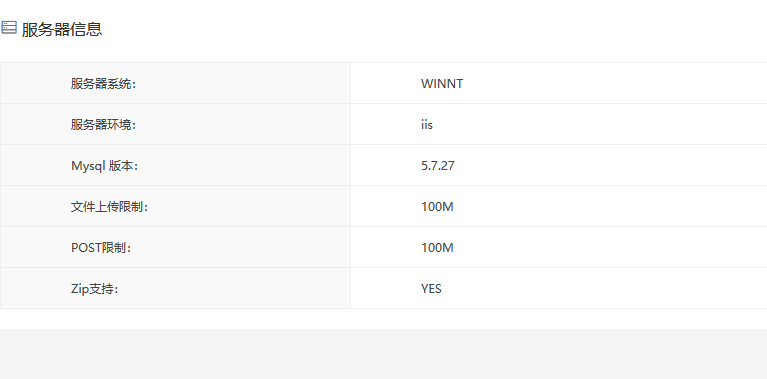
Task: Click the gray area below the table
Action: [x=384, y=354]
